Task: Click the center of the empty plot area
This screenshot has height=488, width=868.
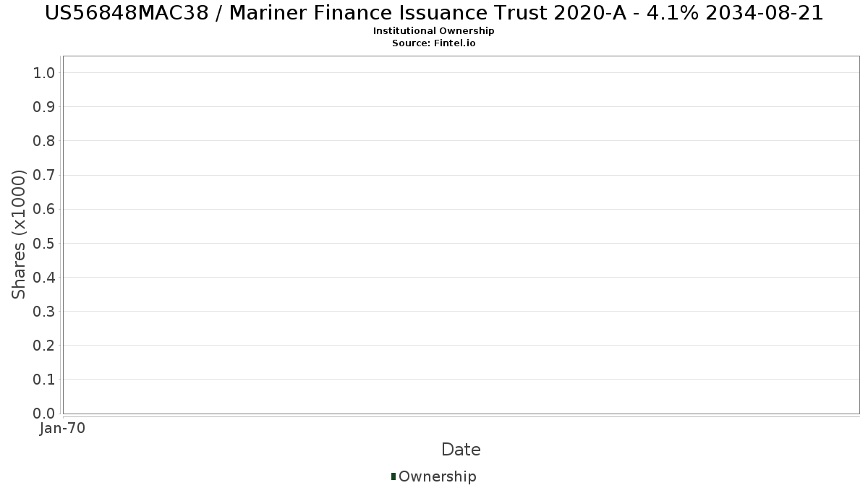Action: [x=461, y=235]
